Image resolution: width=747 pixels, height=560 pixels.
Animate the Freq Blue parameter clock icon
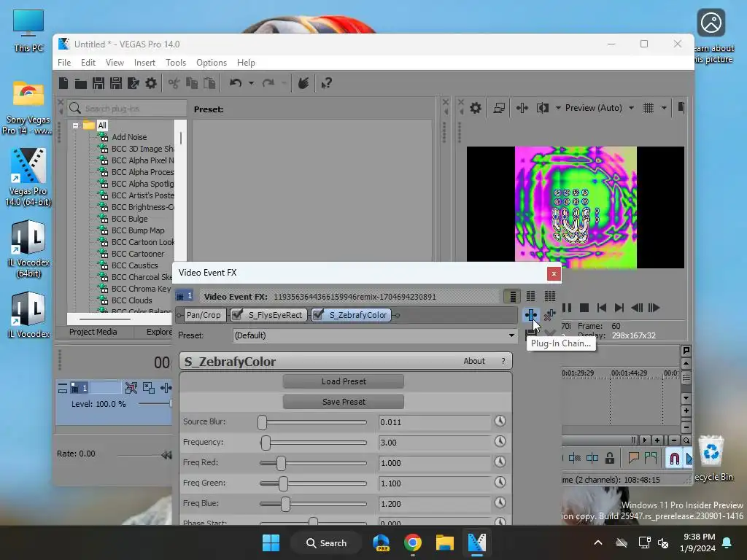coord(500,503)
